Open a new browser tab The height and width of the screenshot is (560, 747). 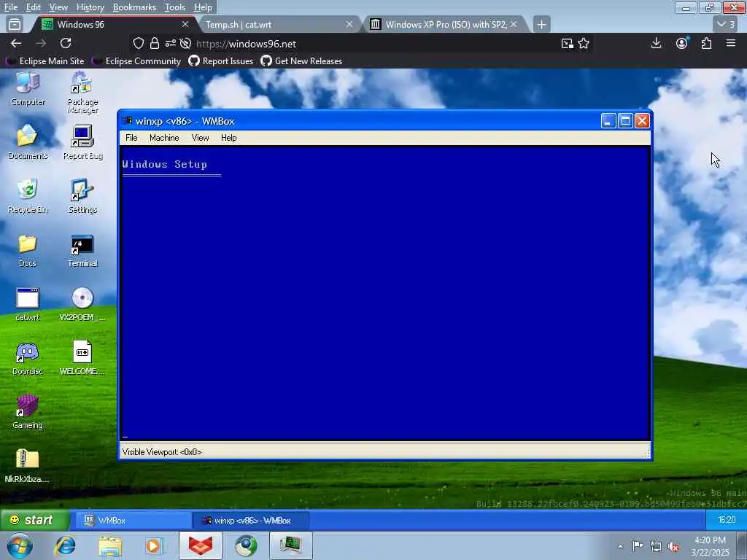pos(542,24)
